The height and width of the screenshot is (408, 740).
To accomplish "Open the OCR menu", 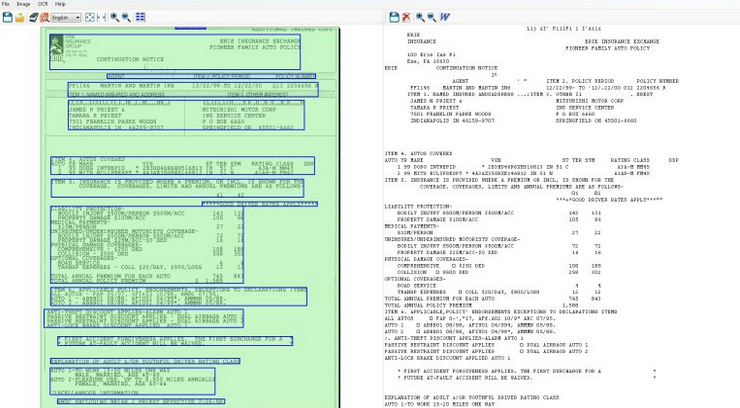I will point(43,4).
